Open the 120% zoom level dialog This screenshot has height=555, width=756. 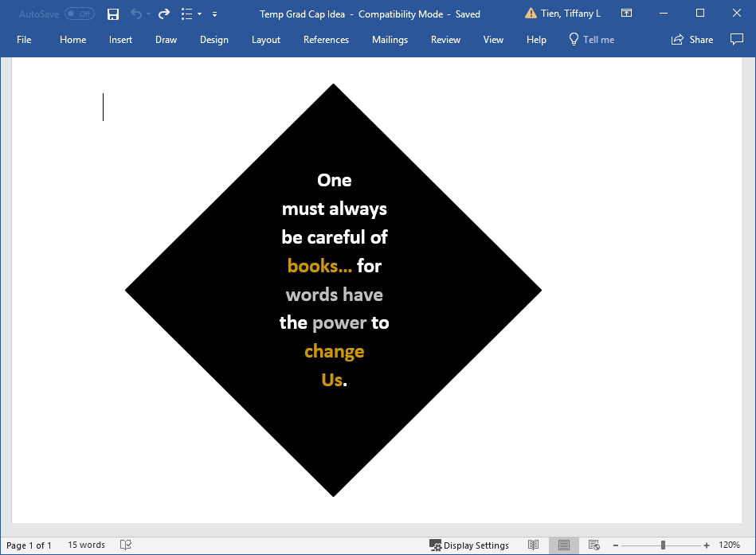729,545
